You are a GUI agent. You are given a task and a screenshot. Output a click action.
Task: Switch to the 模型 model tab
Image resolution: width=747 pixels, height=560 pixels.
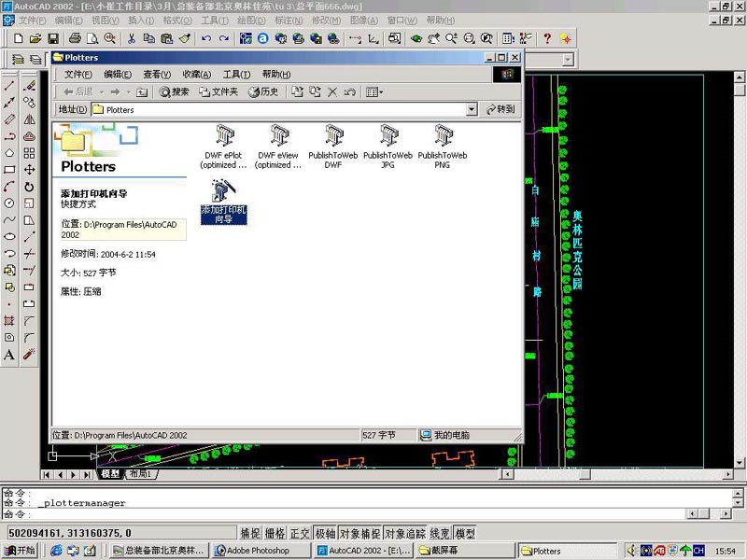coord(110,474)
